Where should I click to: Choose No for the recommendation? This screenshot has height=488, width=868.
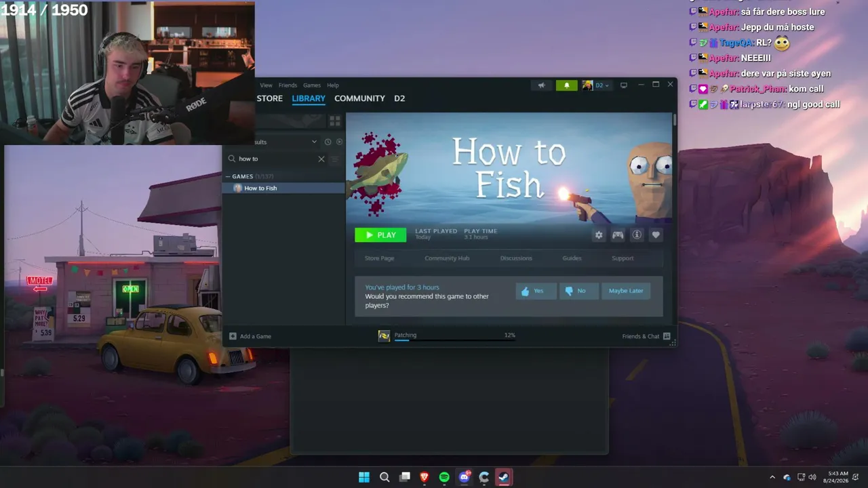tap(578, 291)
